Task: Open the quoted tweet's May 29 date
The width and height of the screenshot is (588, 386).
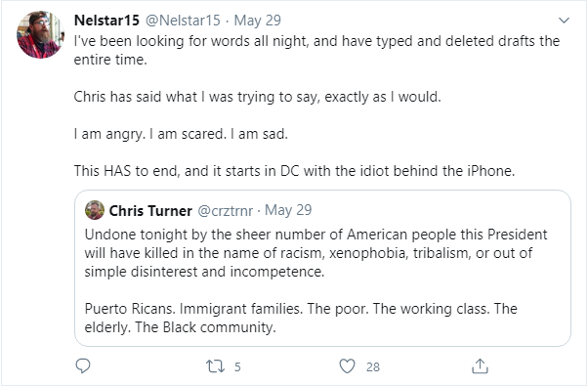Action: tap(288, 210)
